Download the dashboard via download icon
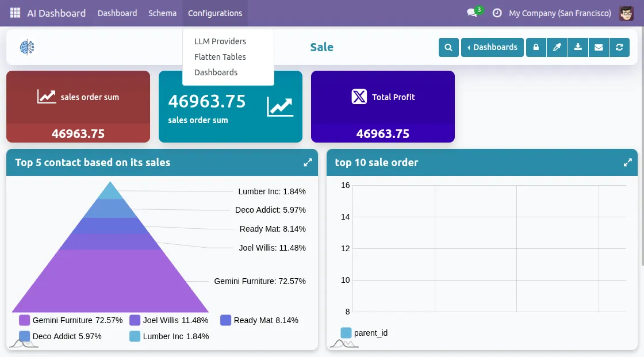 point(578,47)
